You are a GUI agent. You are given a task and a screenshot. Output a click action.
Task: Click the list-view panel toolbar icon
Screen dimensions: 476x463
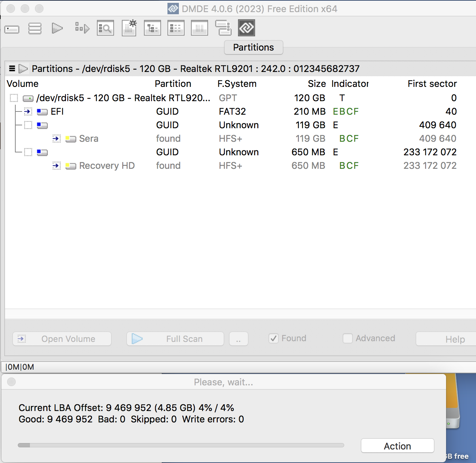(176, 28)
